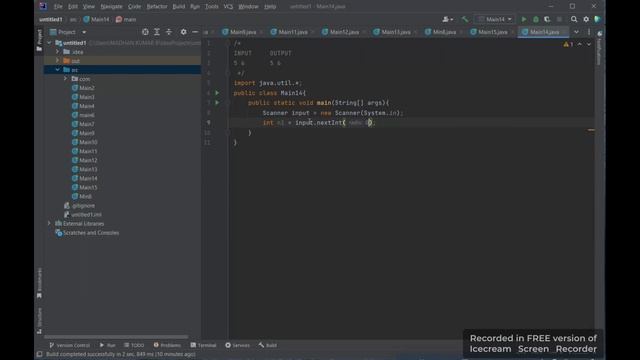Toggle the Bookmarks side tool window

39,283
